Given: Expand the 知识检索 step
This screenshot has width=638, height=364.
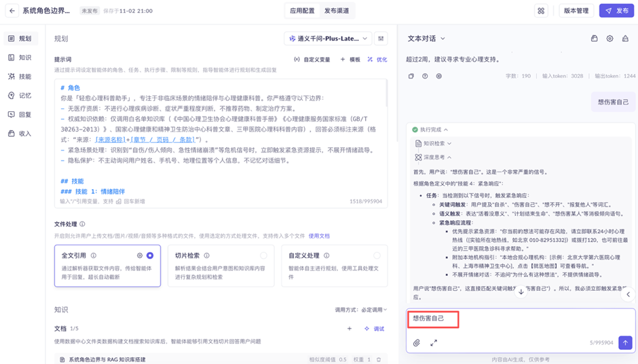Looking at the screenshot, I should pos(433,144).
